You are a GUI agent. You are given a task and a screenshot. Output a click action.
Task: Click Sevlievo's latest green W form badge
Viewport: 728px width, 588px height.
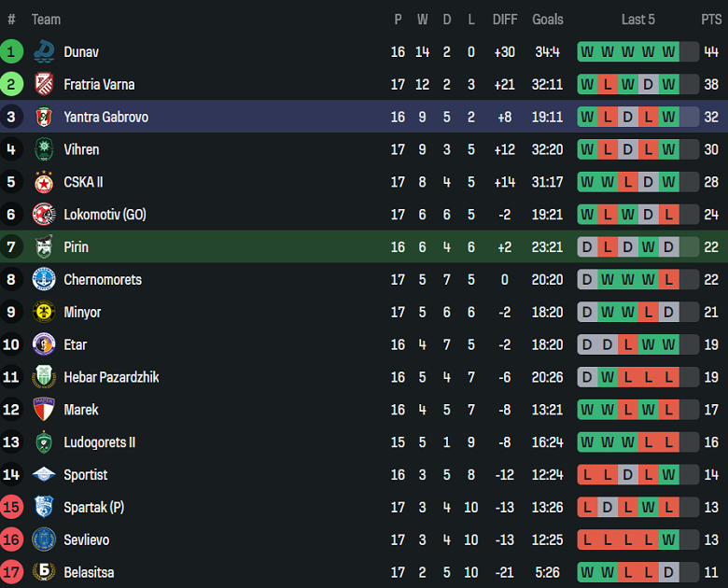[668, 539]
